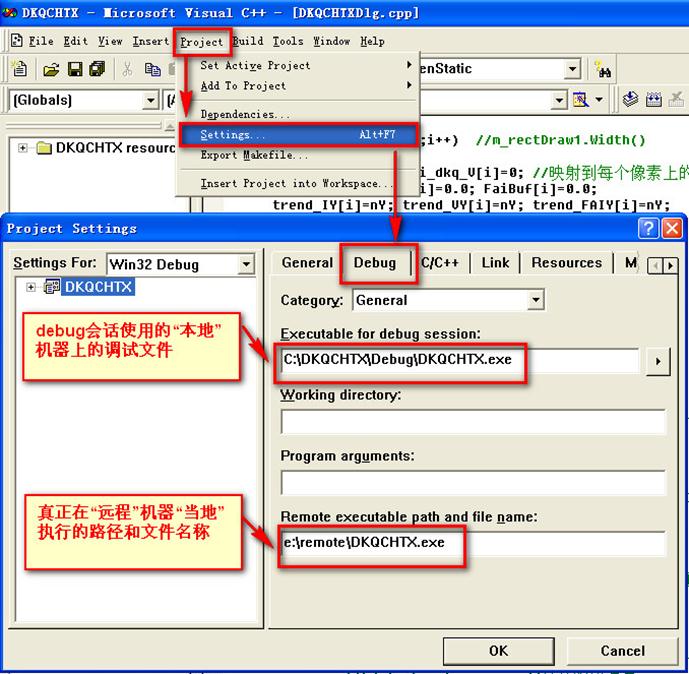Screen dimensions: 689x674
Task: Click the Open file folder icon
Action: coord(51,69)
